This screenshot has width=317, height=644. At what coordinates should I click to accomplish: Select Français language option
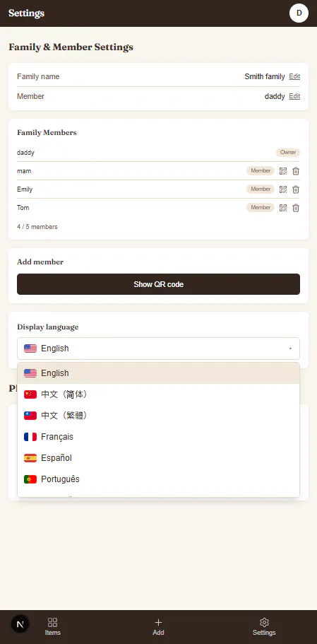point(158,437)
